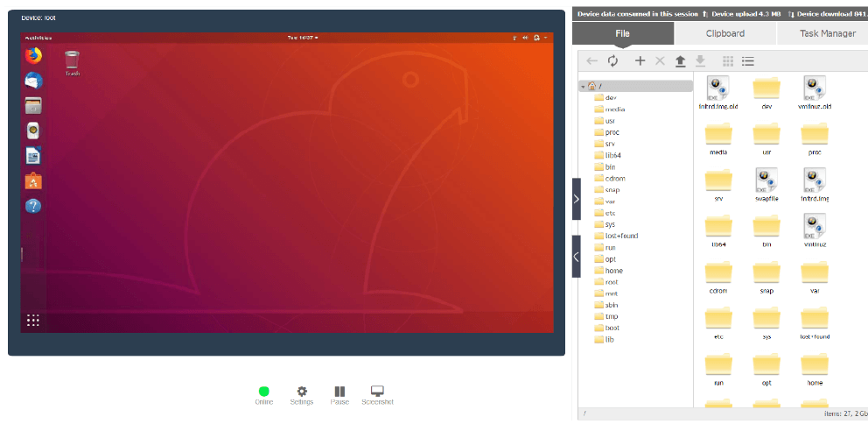The height and width of the screenshot is (424, 868).
Task: Select sbin folder in the tree
Action: click(x=606, y=305)
